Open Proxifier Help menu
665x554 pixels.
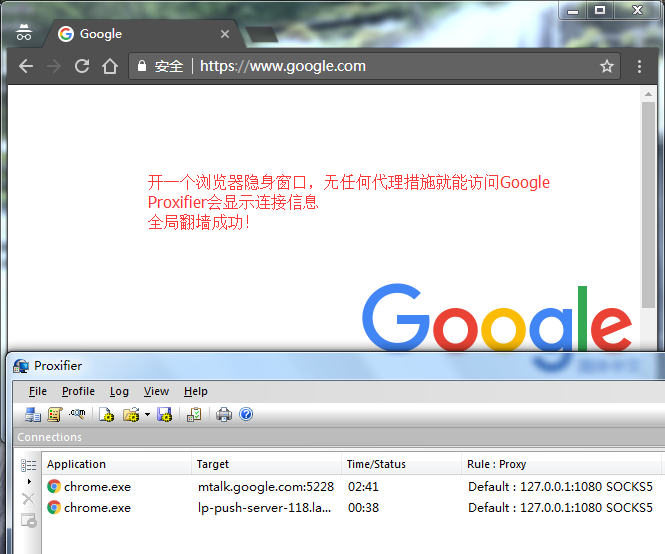click(x=196, y=391)
